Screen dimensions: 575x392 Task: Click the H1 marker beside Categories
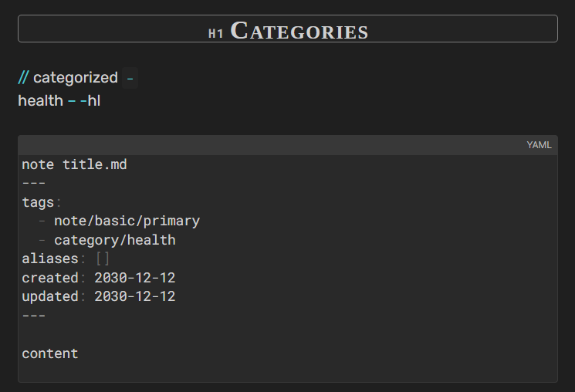coord(216,33)
